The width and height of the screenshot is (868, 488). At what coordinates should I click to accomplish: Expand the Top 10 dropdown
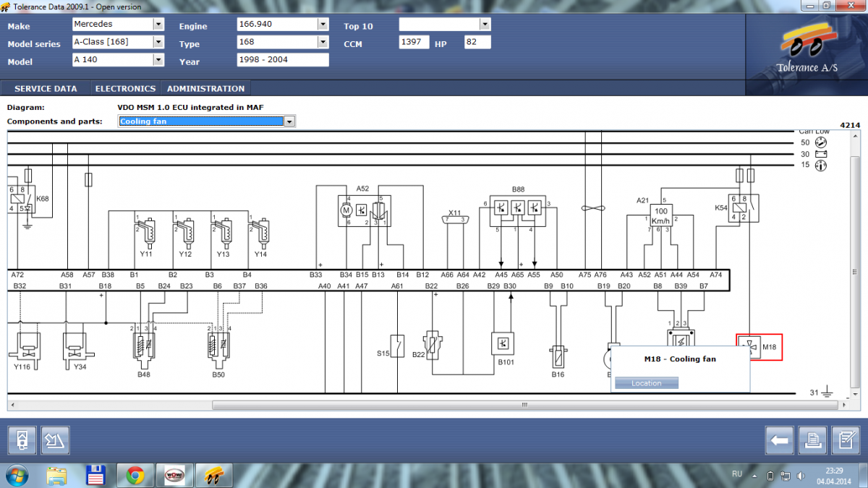[485, 24]
